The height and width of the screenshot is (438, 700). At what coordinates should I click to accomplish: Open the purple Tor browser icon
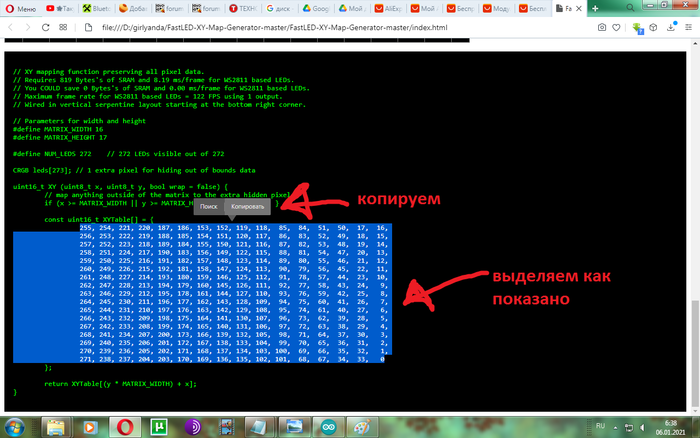click(x=193, y=427)
